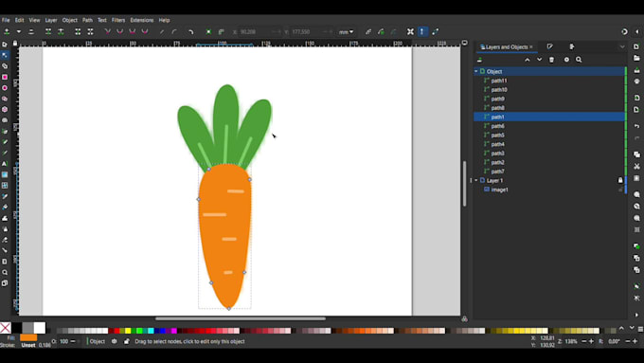Screen dimensions: 644x363
Task: Convert object to path icon
Action: tap(208, 31)
